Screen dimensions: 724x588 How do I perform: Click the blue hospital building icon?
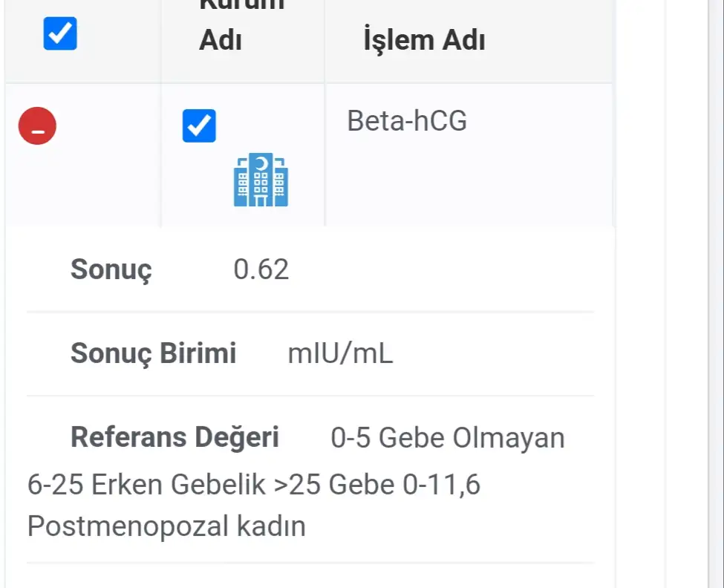pos(261,180)
